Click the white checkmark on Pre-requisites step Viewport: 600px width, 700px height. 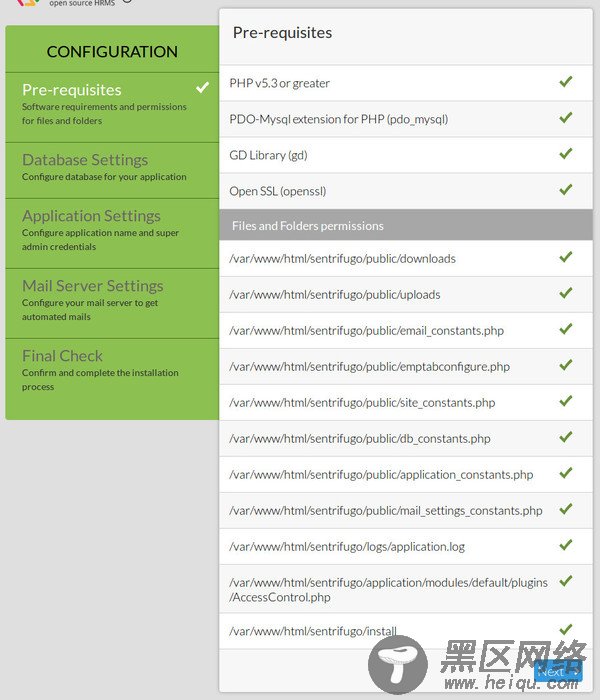click(202, 88)
